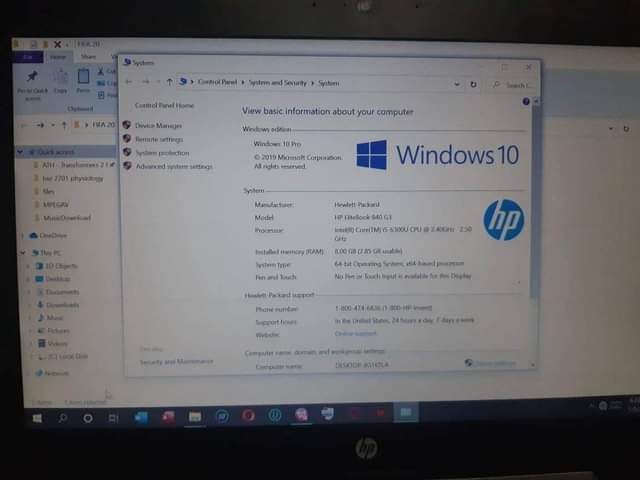Open Task View from the taskbar

(x=114, y=418)
